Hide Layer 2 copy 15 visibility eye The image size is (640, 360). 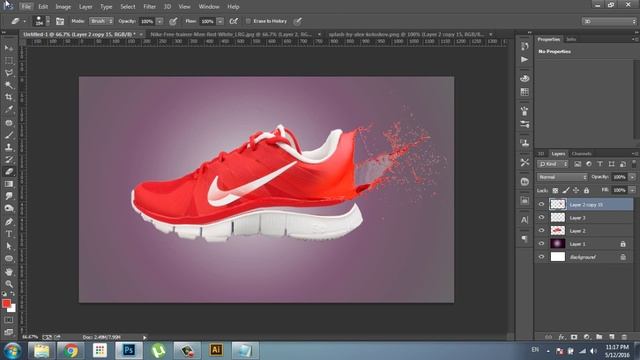541,204
